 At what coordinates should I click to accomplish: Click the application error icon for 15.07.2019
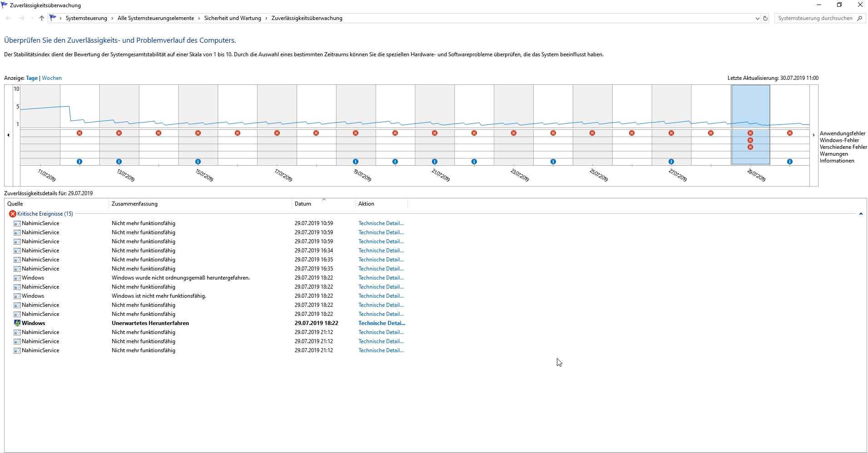[x=198, y=133]
